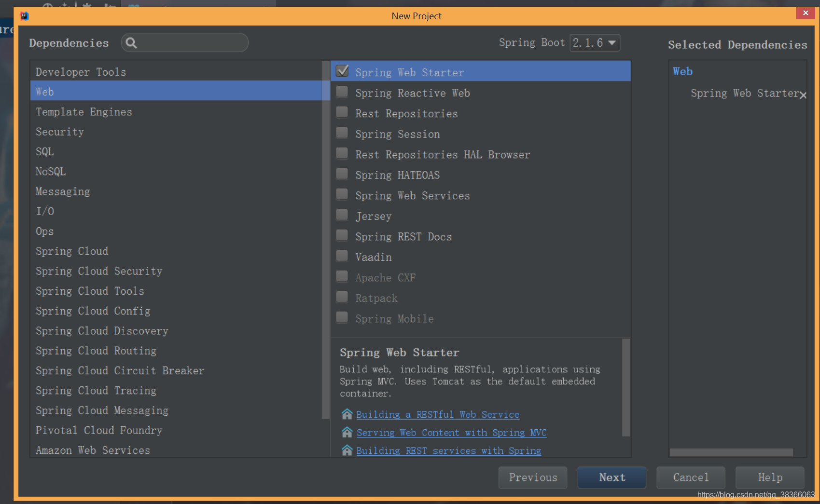Image resolution: width=820 pixels, height=504 pixels.
Task: Select Spring Cloud Tools category
Action: click(x=176, y=291)
